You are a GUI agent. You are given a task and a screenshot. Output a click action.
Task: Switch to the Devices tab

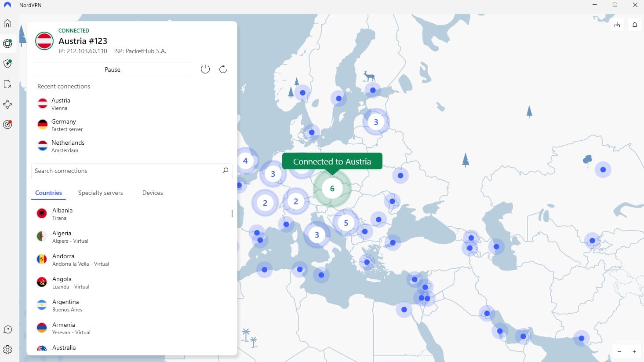pyautogui.click(x=153, y=193)
